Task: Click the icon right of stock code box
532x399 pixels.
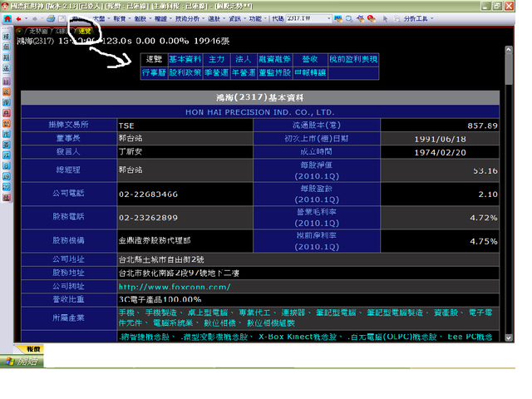Action: click(338, 19)
